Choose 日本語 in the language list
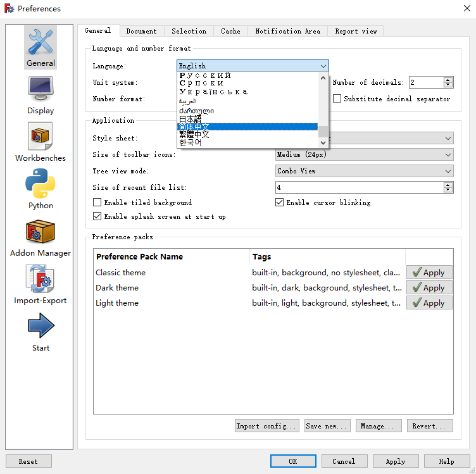 pos(247,119)
